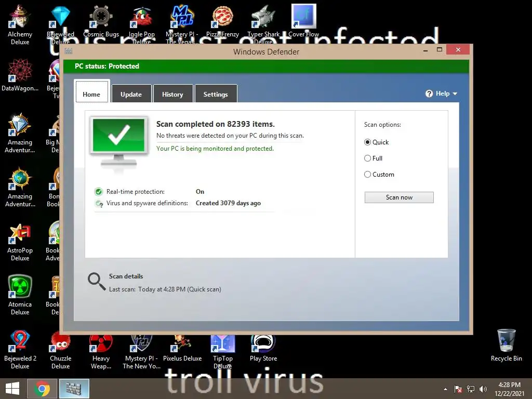Select the Cover Flow desktop icon
Screen dimensions: 532x399
click(303, 21)
